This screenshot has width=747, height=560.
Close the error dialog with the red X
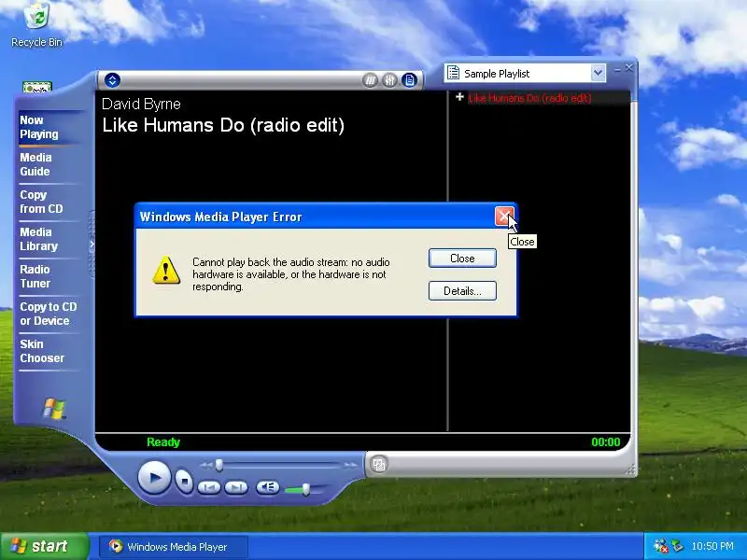point(504,217)
